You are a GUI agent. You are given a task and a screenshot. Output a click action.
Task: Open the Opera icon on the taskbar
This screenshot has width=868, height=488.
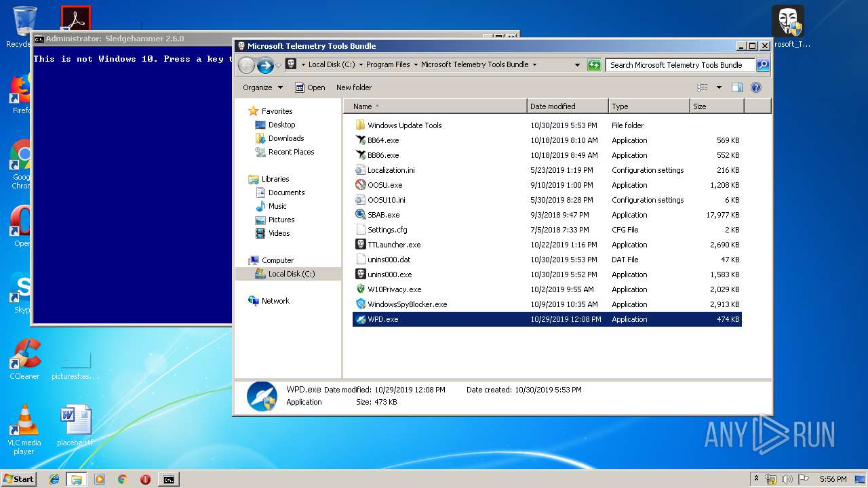[x=145, y=479]
